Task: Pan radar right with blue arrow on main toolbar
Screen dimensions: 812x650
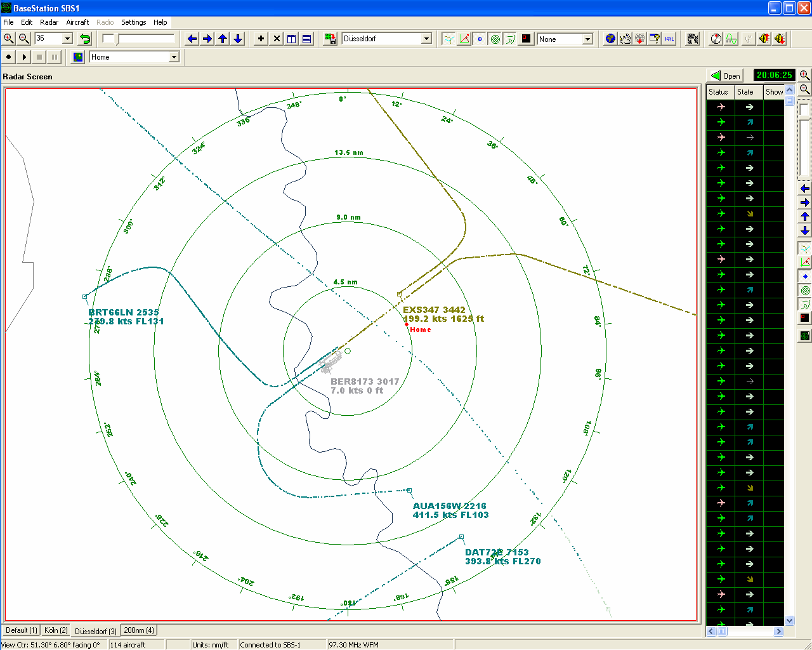Action: (x=207, y=39)
